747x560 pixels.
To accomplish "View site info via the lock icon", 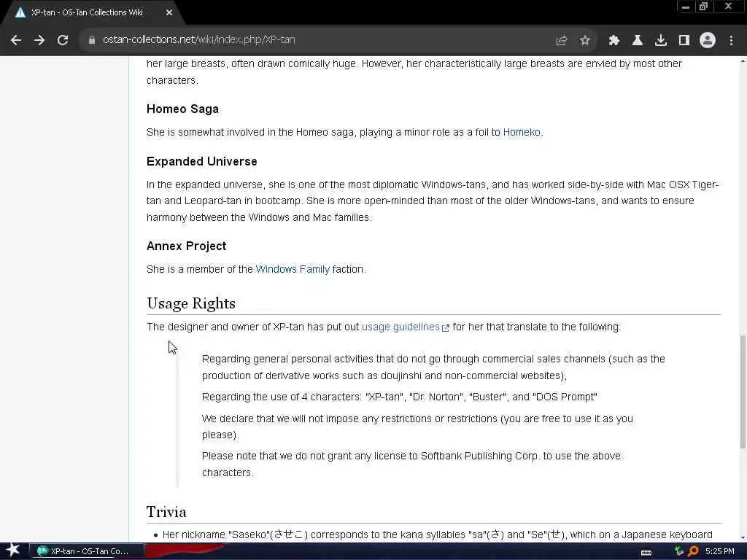I will tap(91, 41).
